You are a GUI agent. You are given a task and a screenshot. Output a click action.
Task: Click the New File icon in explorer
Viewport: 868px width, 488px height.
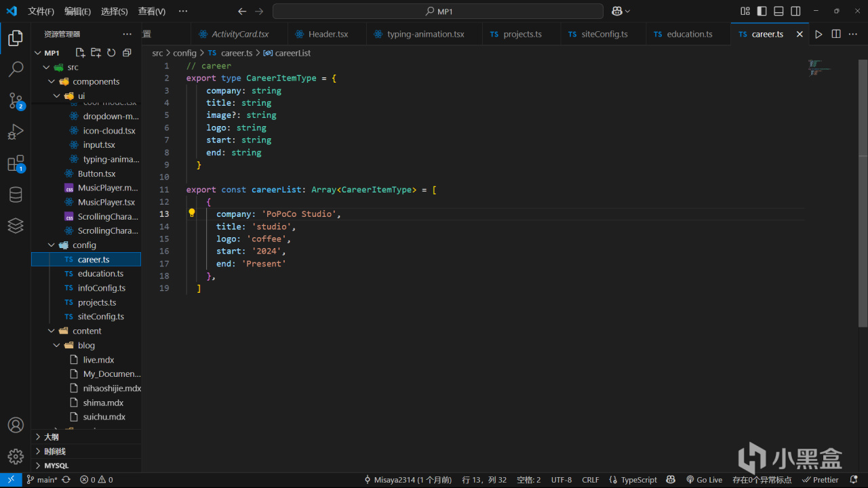coord(80,53)
